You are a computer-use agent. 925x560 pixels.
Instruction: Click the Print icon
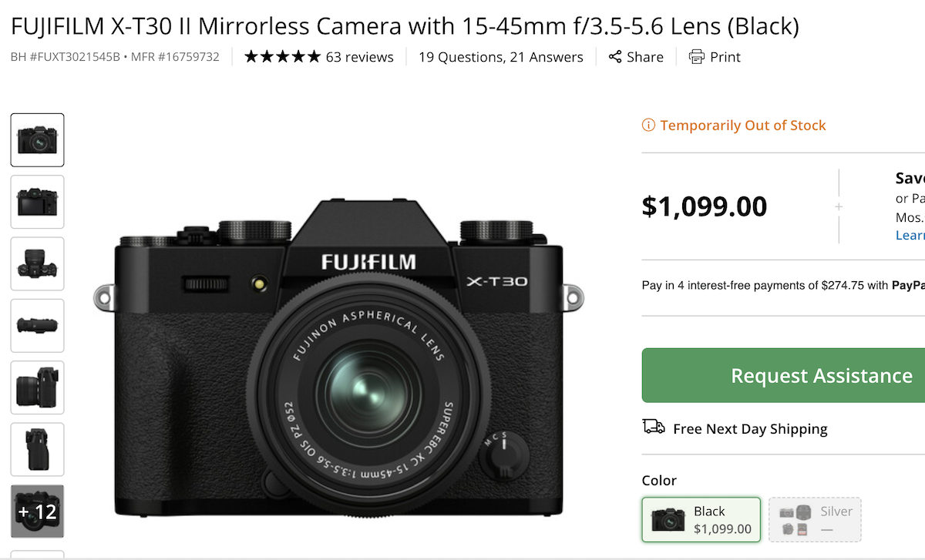(696, 57)
